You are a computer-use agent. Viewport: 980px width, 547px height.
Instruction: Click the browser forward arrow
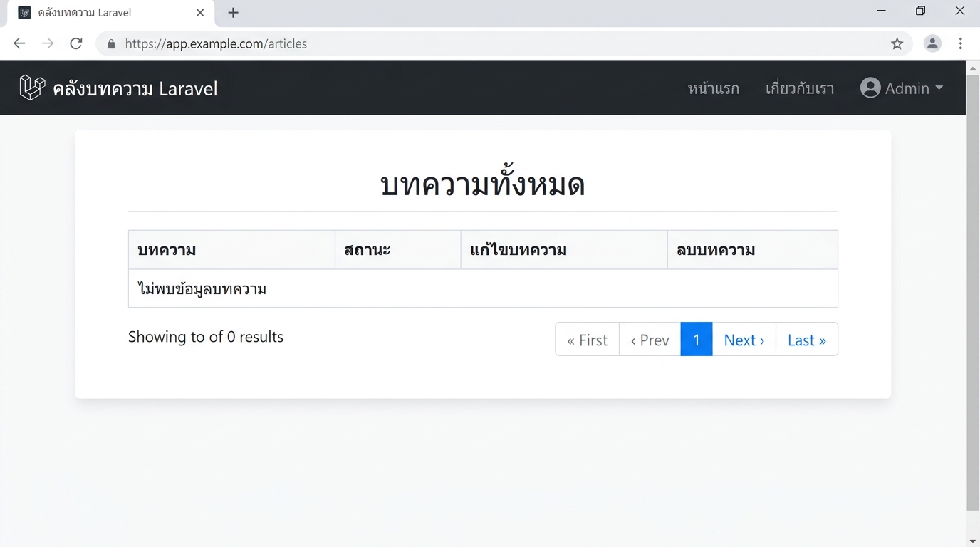click(48, 43)
